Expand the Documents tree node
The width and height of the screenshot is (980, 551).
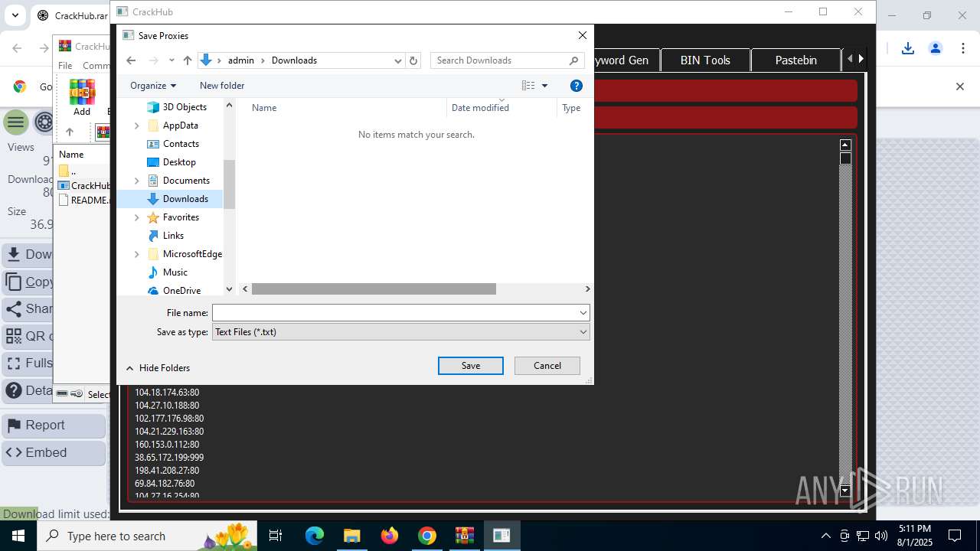(x=137, y=181)
